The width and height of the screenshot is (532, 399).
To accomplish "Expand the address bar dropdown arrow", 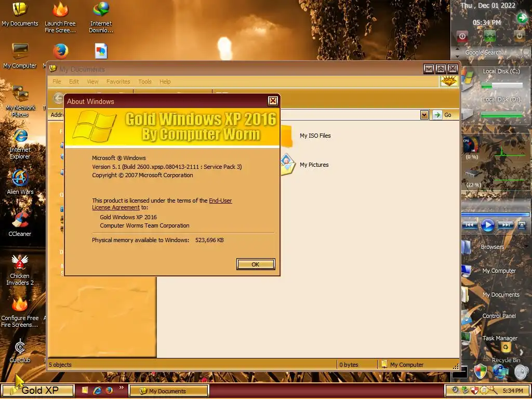I will pyautogui.click(x=424, y=115).
